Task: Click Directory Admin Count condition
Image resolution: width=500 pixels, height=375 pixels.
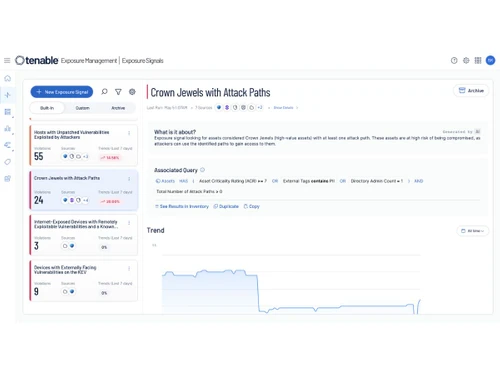Action: click(x=377, y=181)
